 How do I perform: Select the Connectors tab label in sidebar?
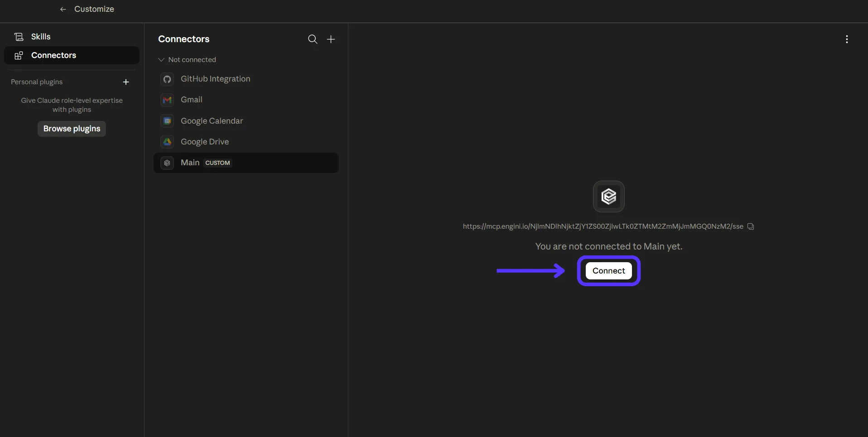point(53,55)
